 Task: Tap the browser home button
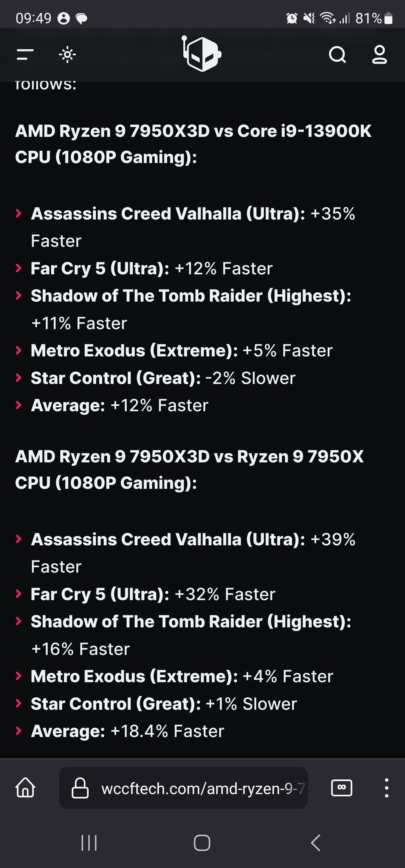pos(25,788)
